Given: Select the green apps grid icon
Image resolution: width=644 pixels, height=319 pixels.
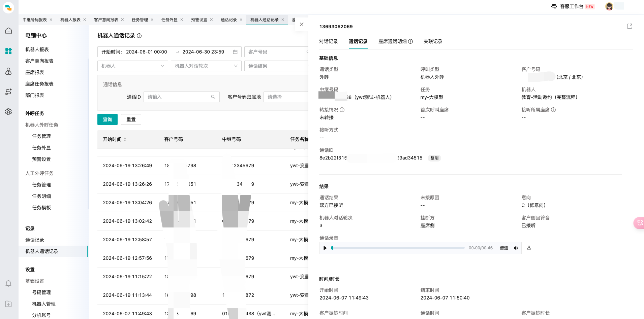Looking at the screenshot, I should 9,51.
